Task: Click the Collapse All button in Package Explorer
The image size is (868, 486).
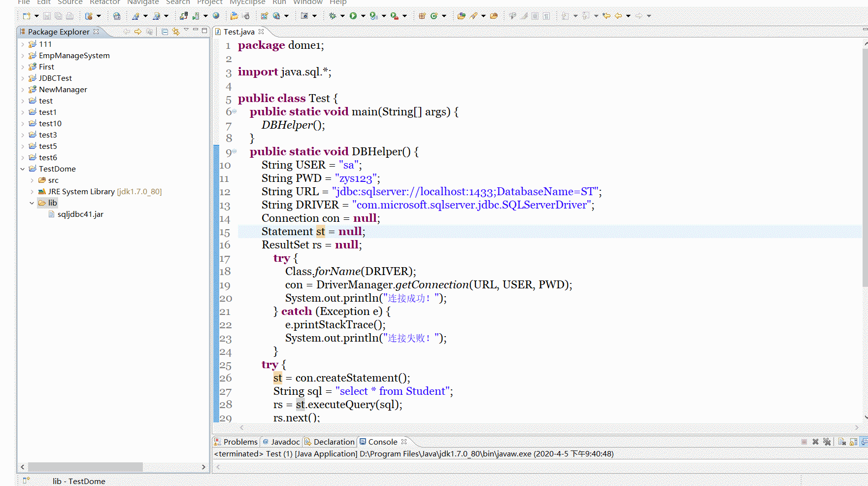Action: click(x=165, y=31)
